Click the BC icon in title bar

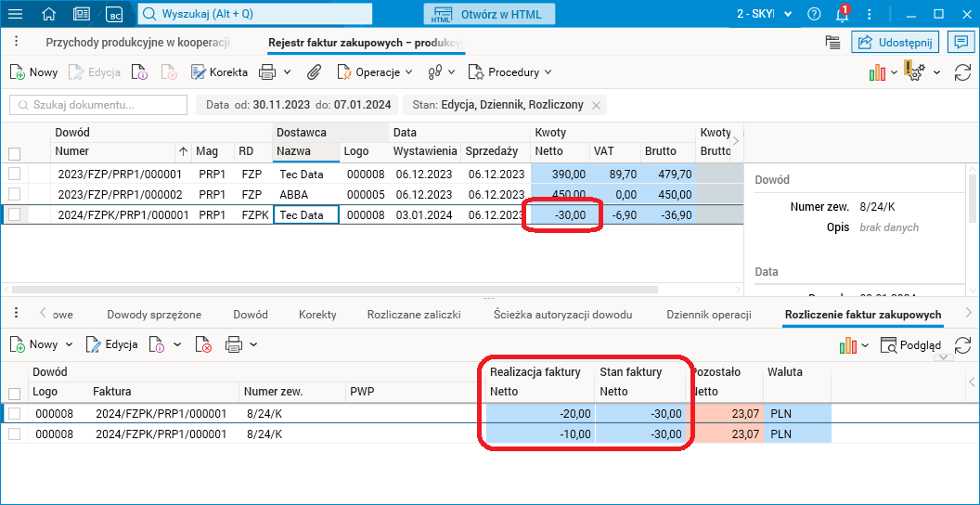pos(114,14)
